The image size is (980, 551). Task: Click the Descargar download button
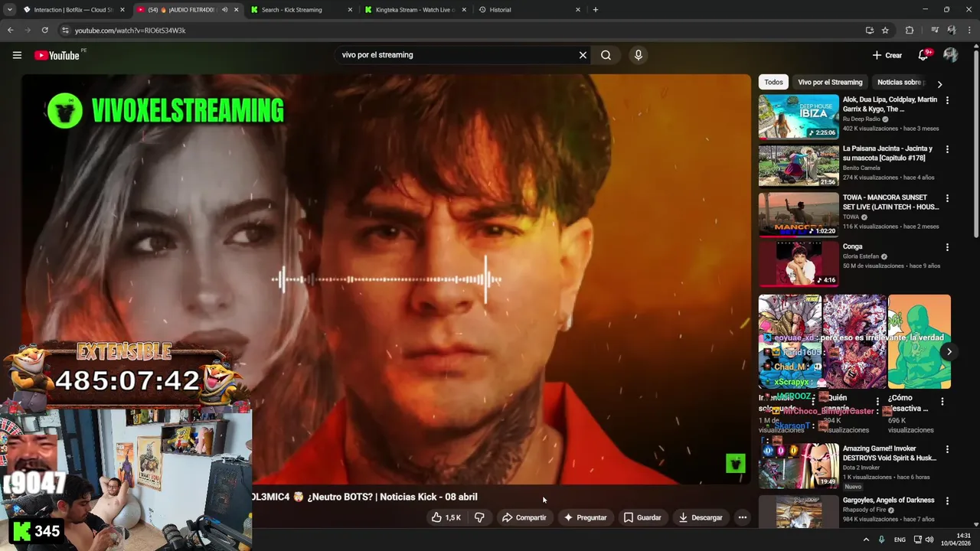tap(700, 517)
